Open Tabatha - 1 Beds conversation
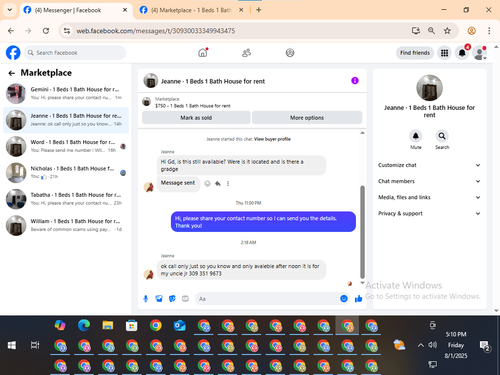Screen dimensions: 500x375 pos(66,199)
